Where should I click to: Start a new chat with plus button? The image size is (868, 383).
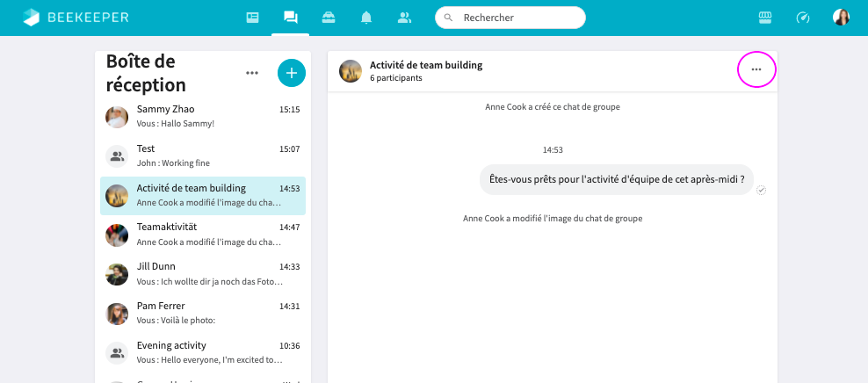point(291,73)
